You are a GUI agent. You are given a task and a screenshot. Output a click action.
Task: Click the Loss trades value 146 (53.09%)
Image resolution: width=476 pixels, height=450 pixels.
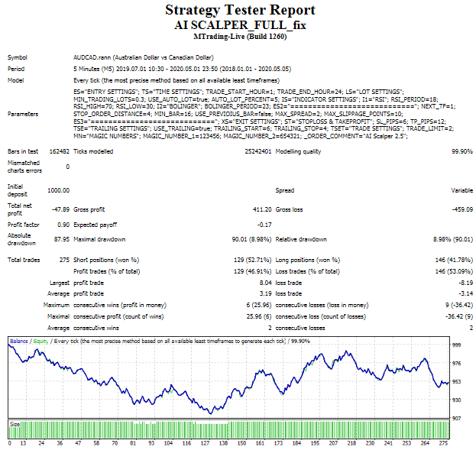[454, 271]
